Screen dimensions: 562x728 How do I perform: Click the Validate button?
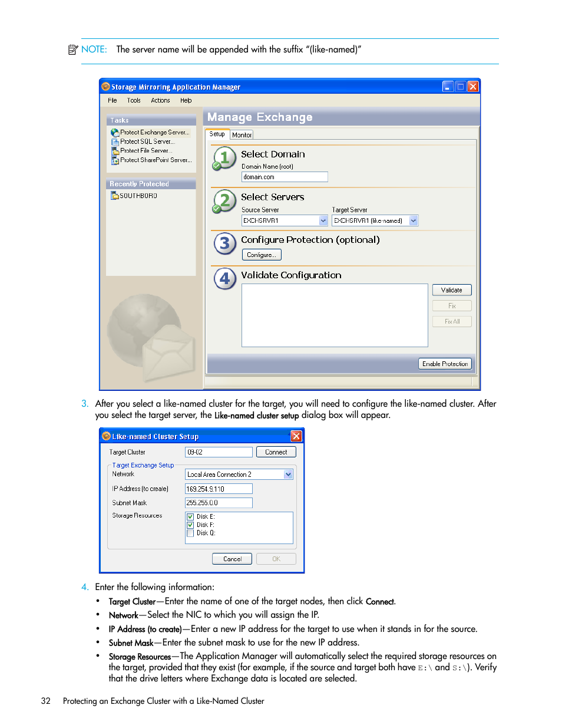click(452, 290)
